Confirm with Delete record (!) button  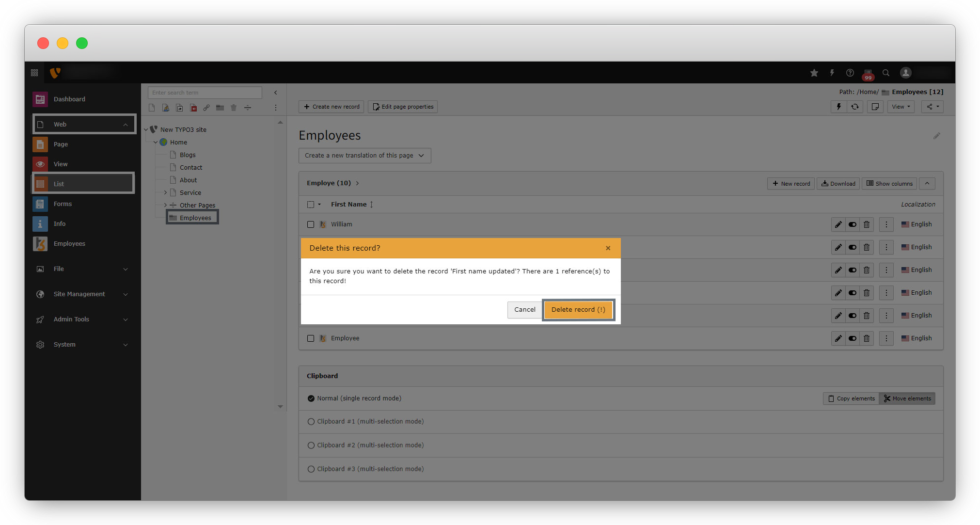[x=578, y=310]
